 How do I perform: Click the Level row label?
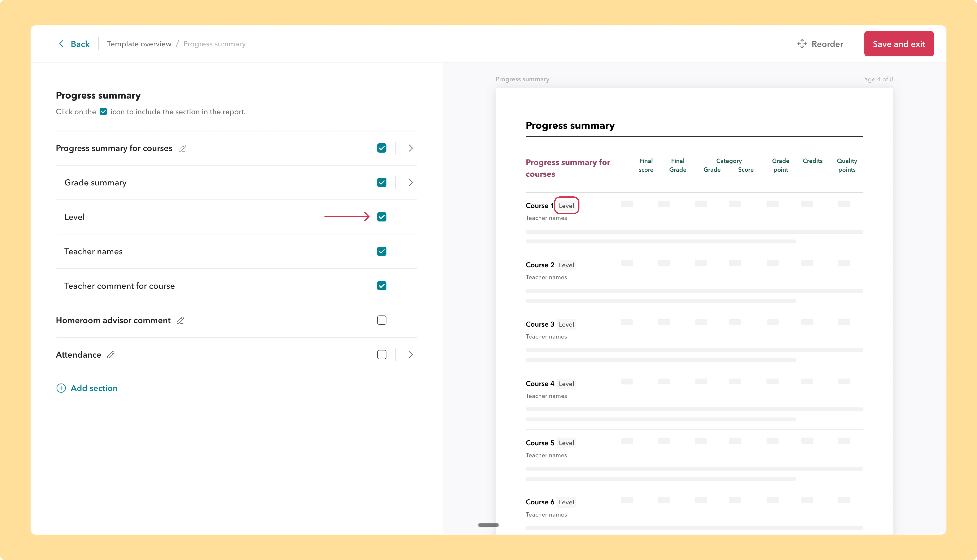[74, 217]
